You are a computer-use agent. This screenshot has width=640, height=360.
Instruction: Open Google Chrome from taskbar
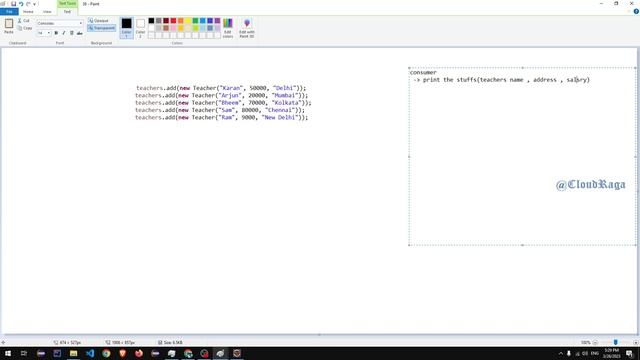106,353
